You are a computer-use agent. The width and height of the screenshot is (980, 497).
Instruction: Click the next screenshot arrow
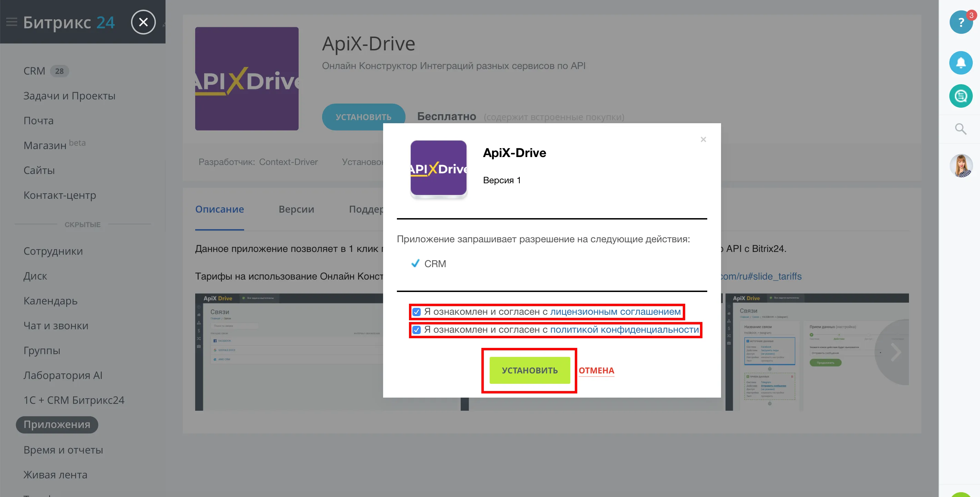(x=896, y=352)
